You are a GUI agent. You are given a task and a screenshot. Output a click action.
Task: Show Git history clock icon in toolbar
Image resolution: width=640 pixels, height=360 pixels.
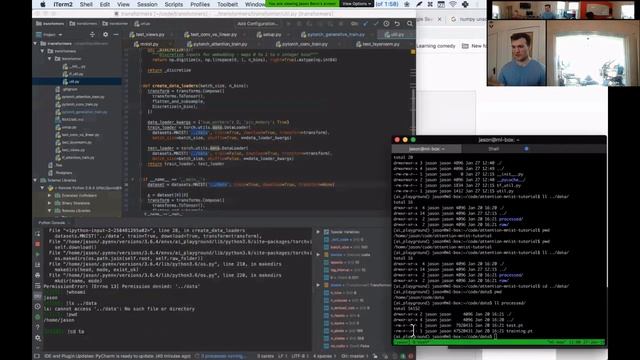coord(386,24)
